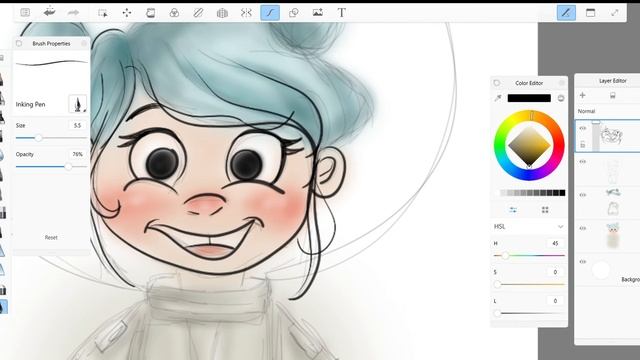Viewport: 640px width, 360px height.
Task: Click the brush Opacity slider handle
Action: (x=69, y=167)
